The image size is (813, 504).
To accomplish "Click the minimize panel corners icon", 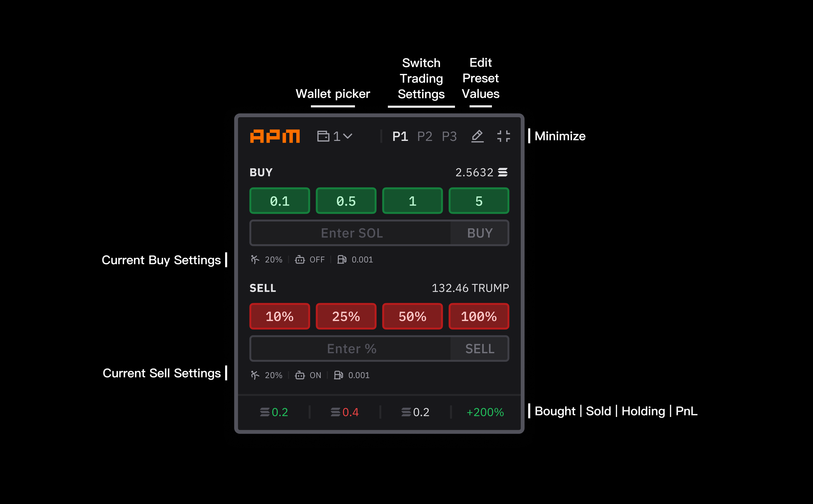I will tap(503, 136).
